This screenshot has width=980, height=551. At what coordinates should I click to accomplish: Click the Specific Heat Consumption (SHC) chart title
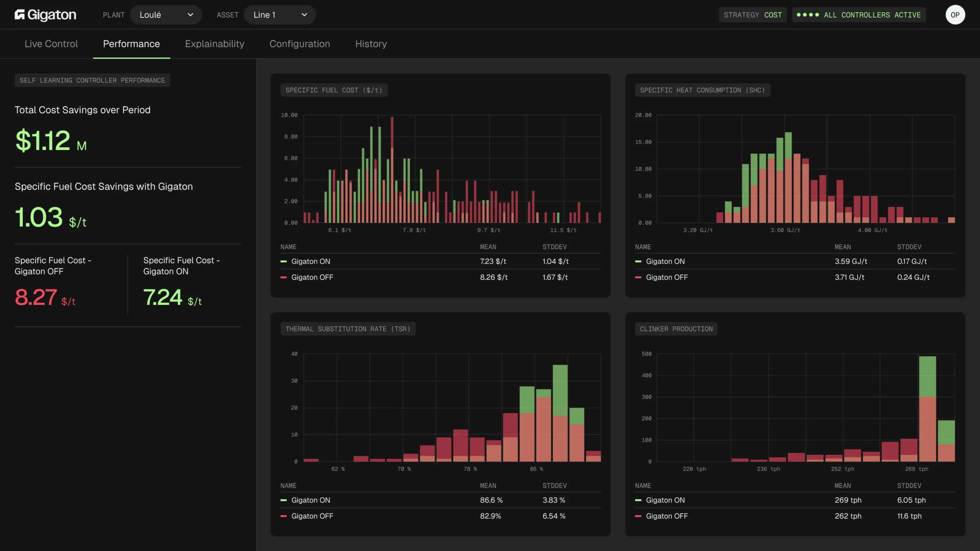pyautogui.click(x=702, y=90)
